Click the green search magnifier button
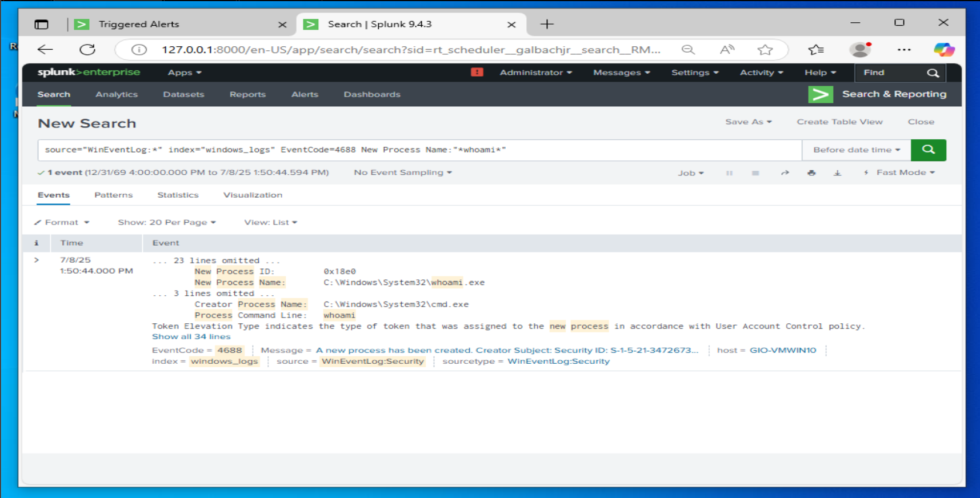This screenshot has height=498, width=980. pyautogui.click(x=929, y=150)
